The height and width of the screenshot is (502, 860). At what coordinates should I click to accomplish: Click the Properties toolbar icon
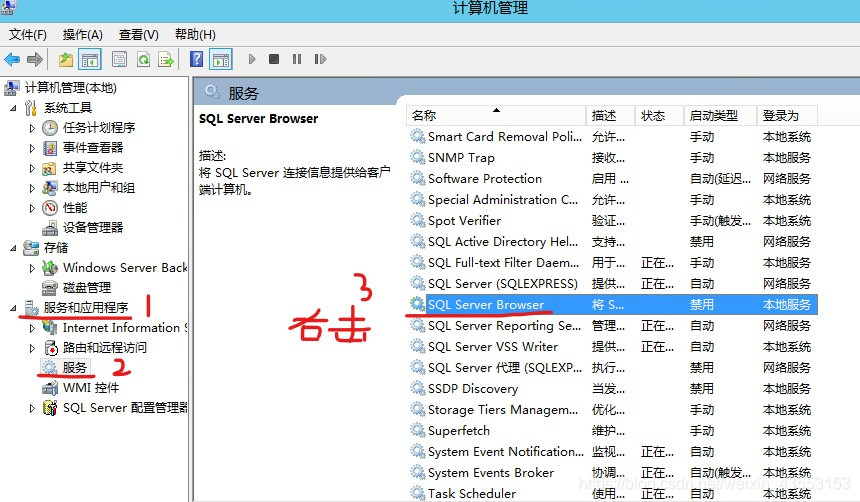(x=119, y=59)
